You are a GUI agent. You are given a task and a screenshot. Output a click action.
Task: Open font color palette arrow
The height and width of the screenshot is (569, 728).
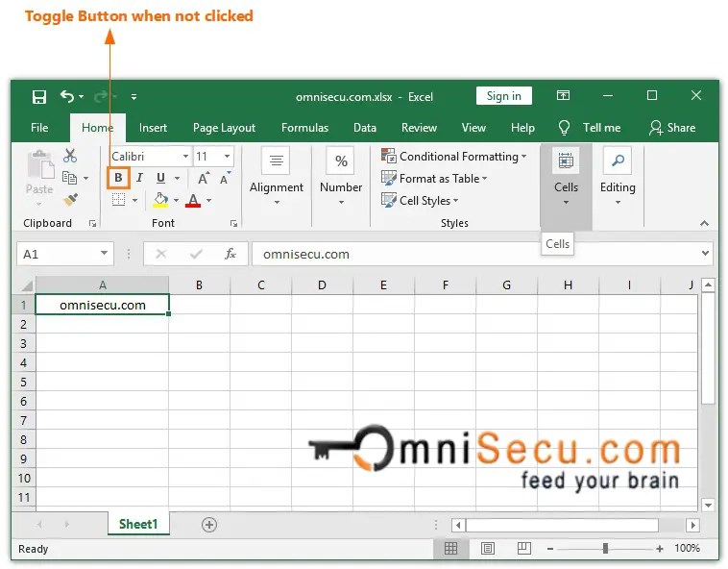click(x=209, y=200)
